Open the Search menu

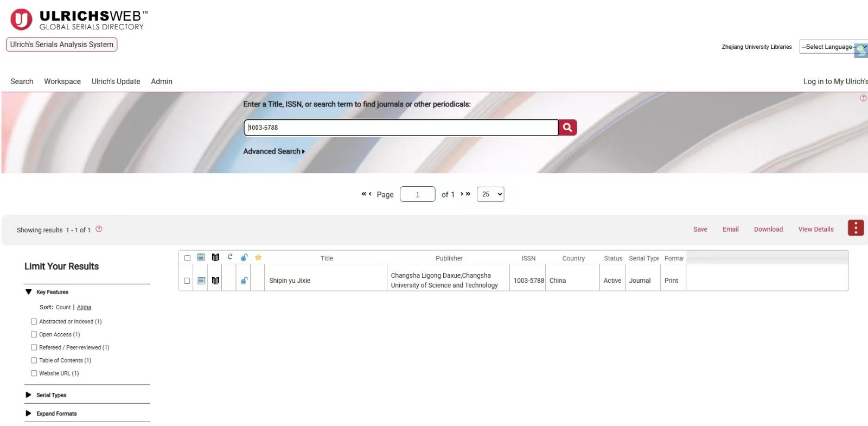[22, 81]
